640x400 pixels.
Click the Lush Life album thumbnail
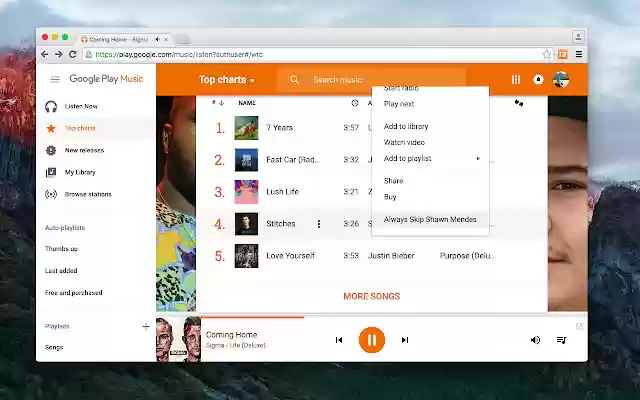(246, 192)
